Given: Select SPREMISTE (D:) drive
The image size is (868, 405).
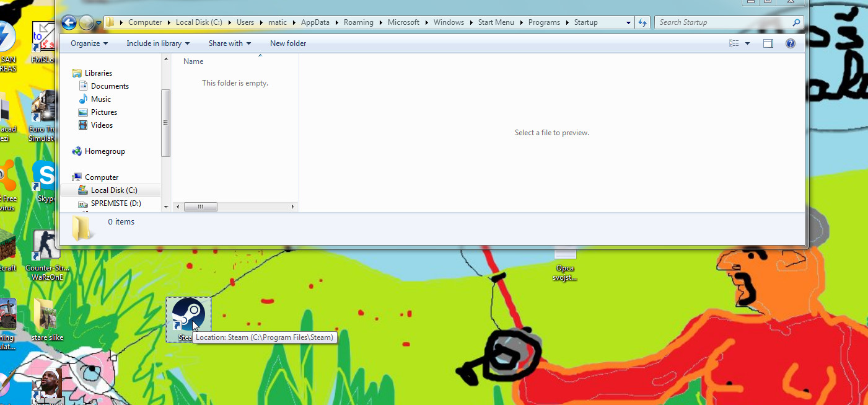Looking at the screenshot, I should [116, 203].
